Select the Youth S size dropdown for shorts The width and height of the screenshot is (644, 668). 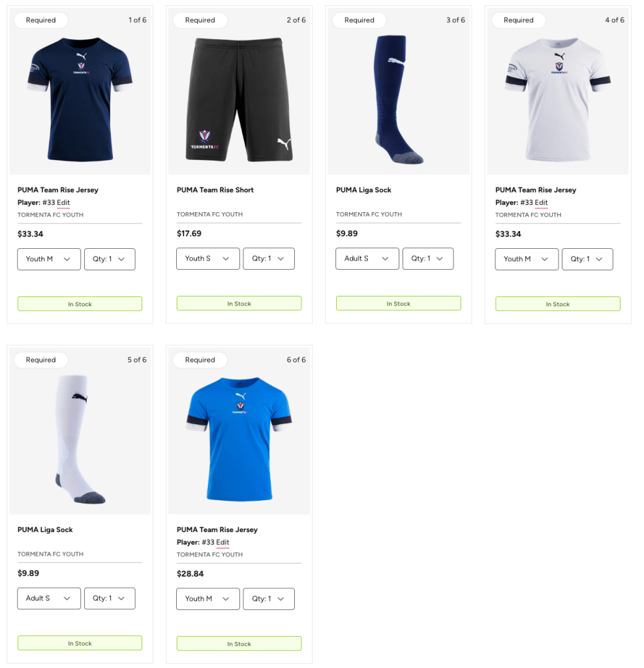pyautogui.click(x=208, y=259)
